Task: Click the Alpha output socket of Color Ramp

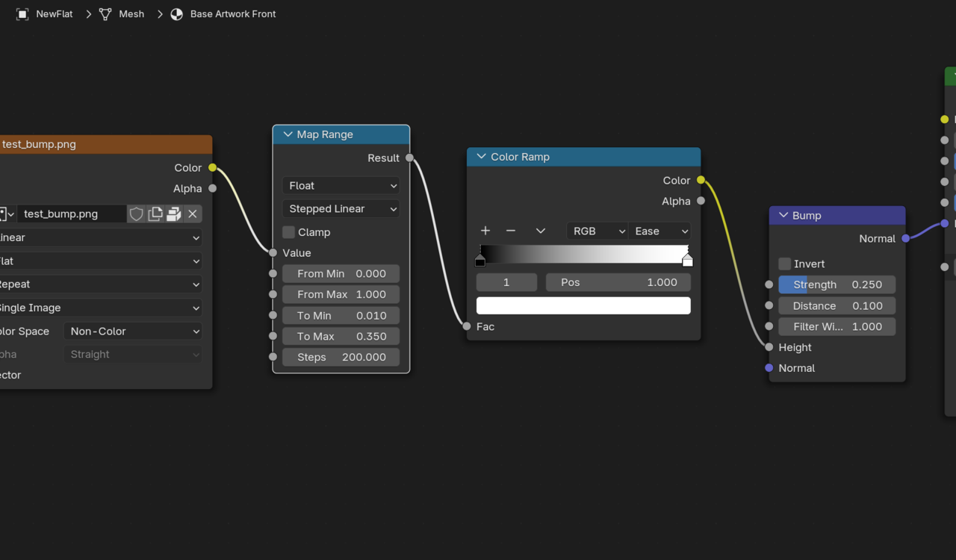Action: [701, 201]
